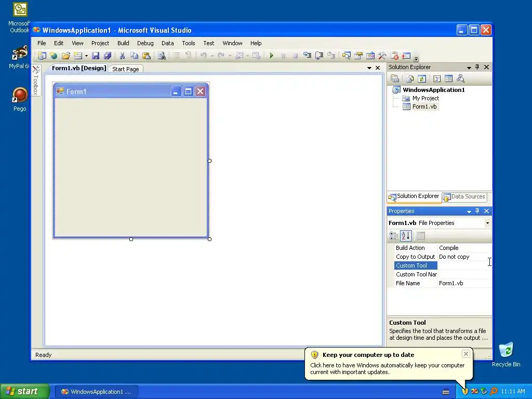Viewport: 532px width, 399px height.
Task: Click the Immediate window toolbar icon
Action: (406, 56)
